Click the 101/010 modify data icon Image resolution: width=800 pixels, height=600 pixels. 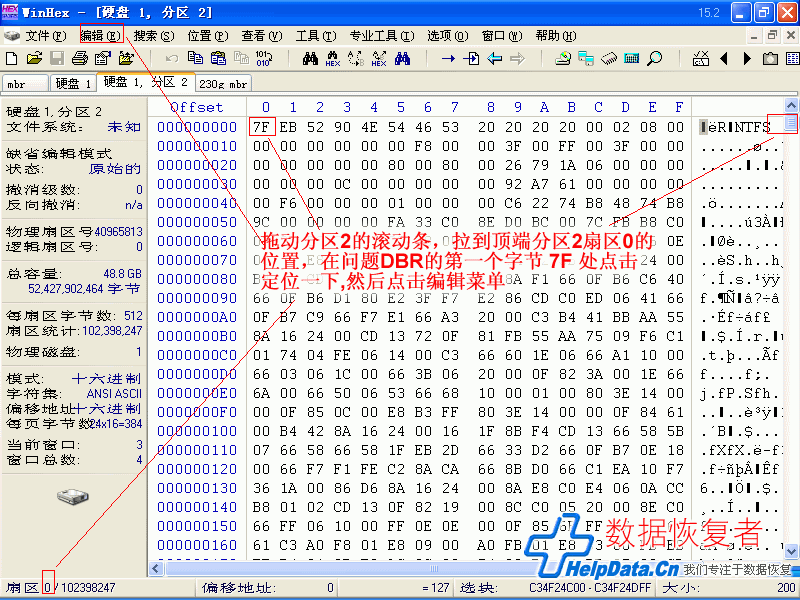[x=264, y=59]
